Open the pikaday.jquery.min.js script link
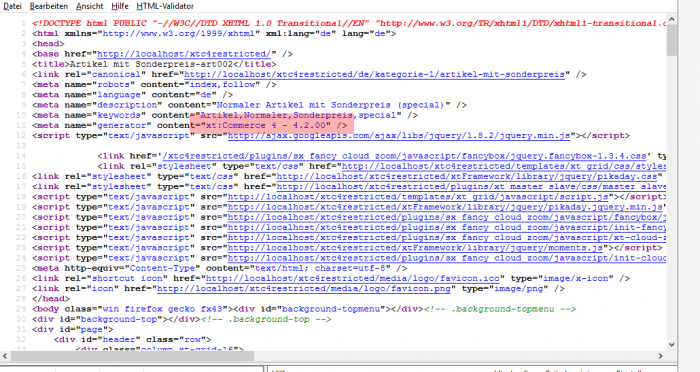The width and height of the screenshot is (700, 372). pos(445,207)
